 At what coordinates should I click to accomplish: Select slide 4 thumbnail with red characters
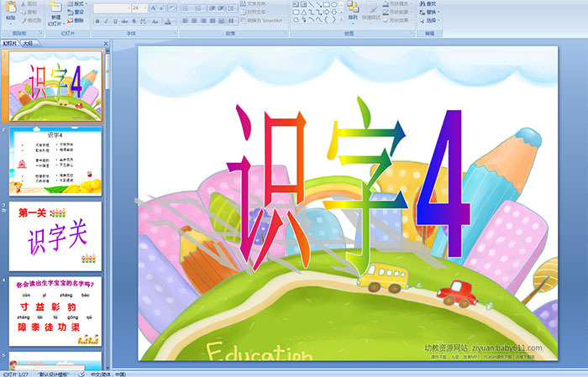click(55, 311)
